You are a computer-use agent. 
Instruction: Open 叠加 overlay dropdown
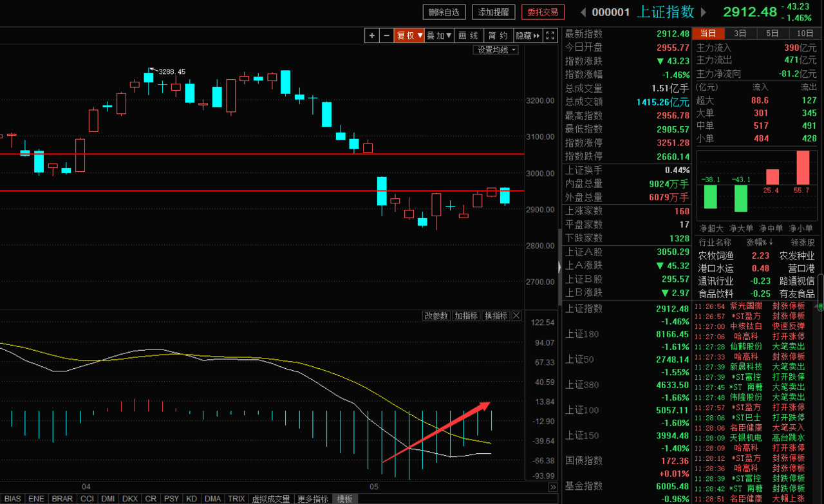(440, 36)
